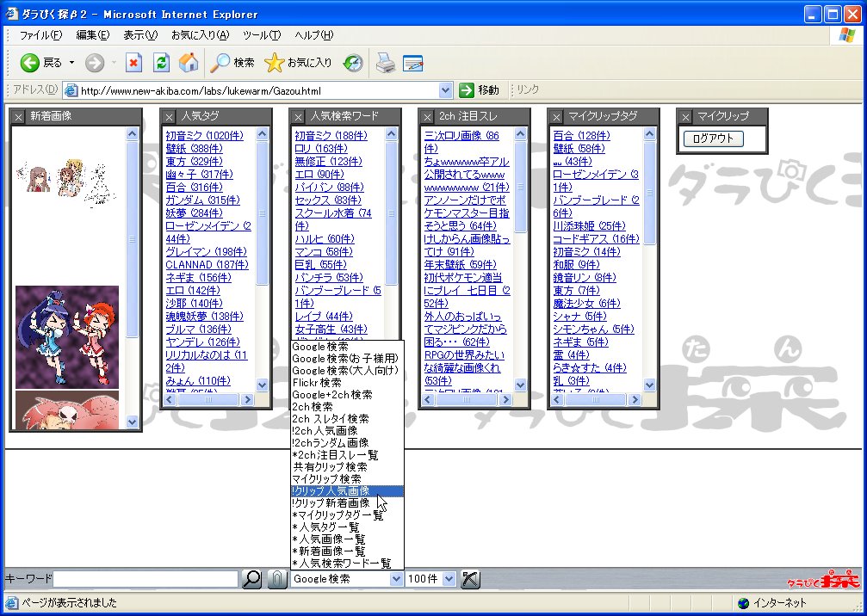This screenshot has height=616, width=867.
Task: Follow the コードギアス (16件) link
Action: pos(596,239)
